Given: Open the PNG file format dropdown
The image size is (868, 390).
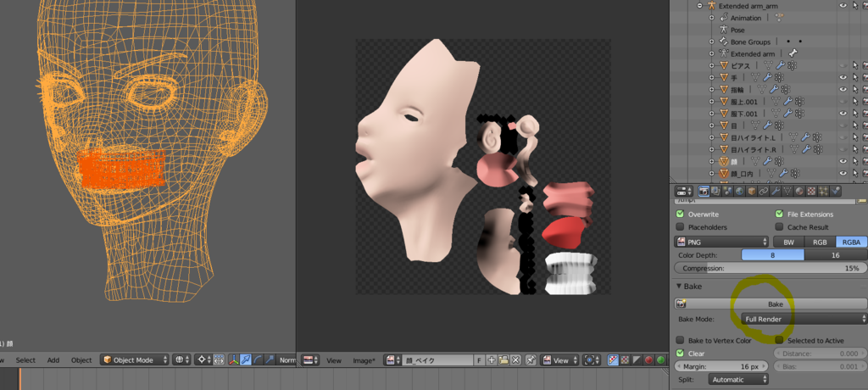Looking at the screenshot, I should (x=721, y=242).
